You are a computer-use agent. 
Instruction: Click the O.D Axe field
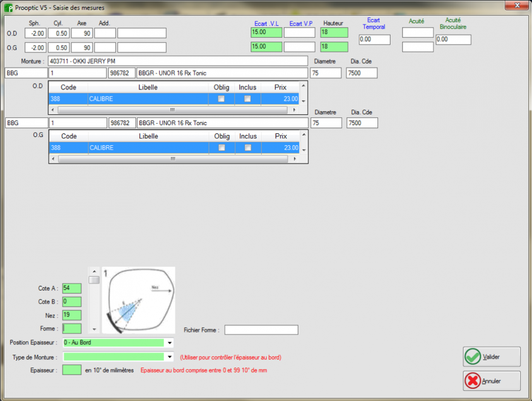(x=82, y=33)
